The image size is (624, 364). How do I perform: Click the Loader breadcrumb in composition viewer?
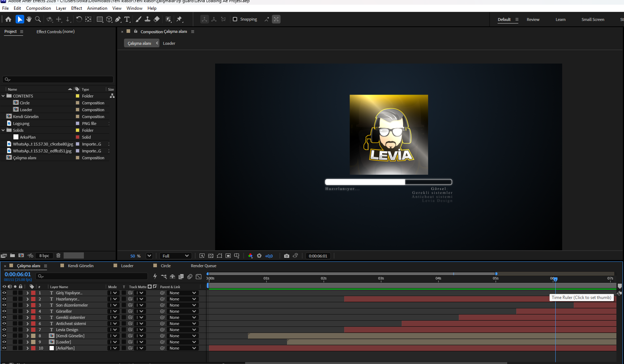[x=169, y=43]
